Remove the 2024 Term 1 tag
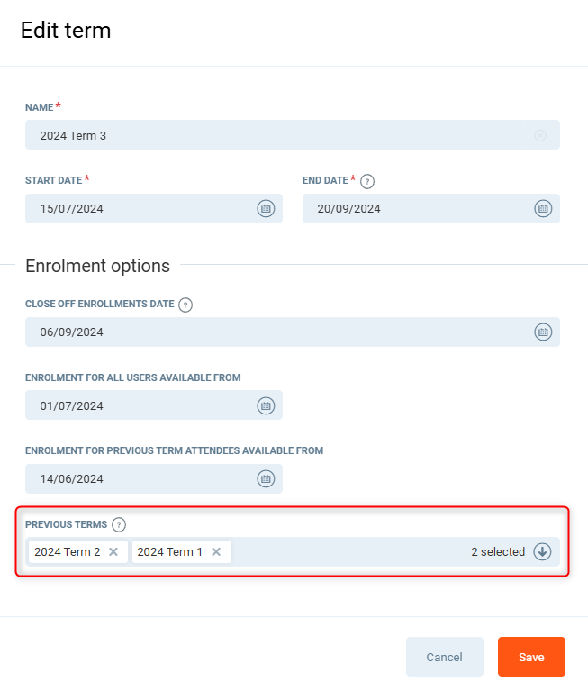 pos(216,551)
